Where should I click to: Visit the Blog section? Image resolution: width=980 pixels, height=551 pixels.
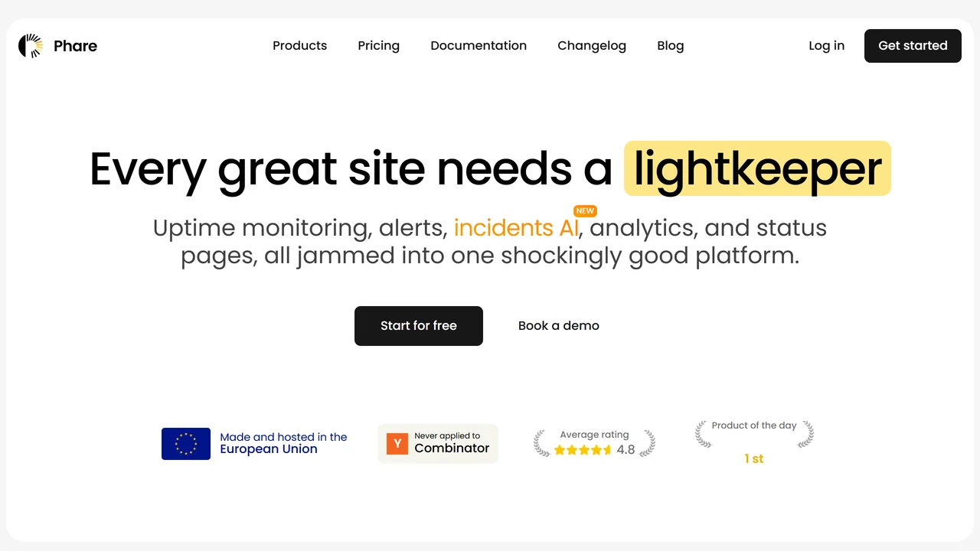click(x=671, y=46)
